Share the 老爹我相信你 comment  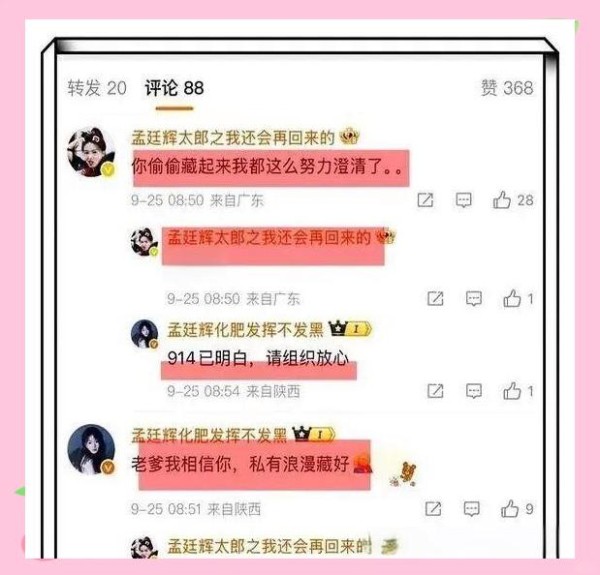[433, 509]
